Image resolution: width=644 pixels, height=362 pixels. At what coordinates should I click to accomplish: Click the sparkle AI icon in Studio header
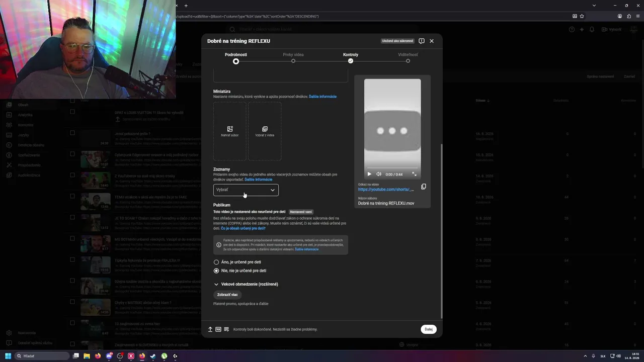[x=582, y=30]
